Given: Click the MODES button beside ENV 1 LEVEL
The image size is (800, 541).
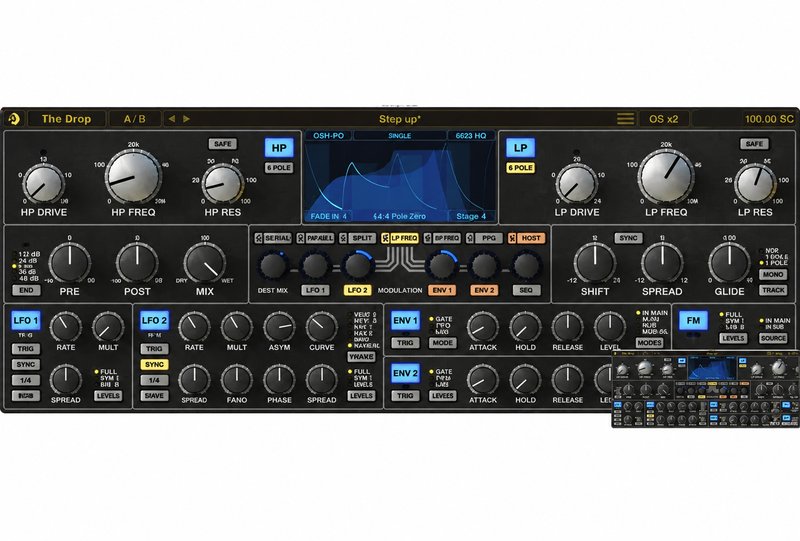Looking at the screenshot, I should click(649, 343).
